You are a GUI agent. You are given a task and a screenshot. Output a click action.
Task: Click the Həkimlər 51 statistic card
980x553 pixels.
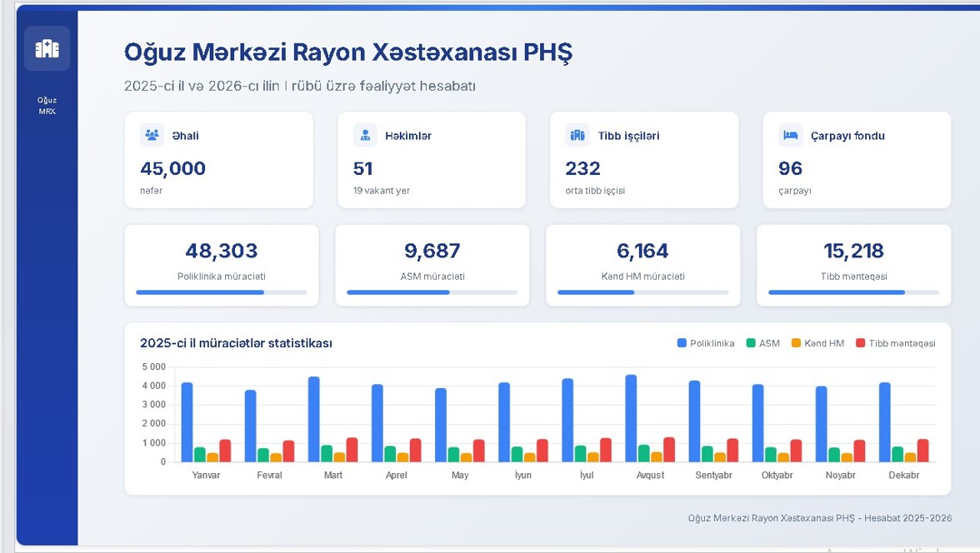(x=432, y=160)
